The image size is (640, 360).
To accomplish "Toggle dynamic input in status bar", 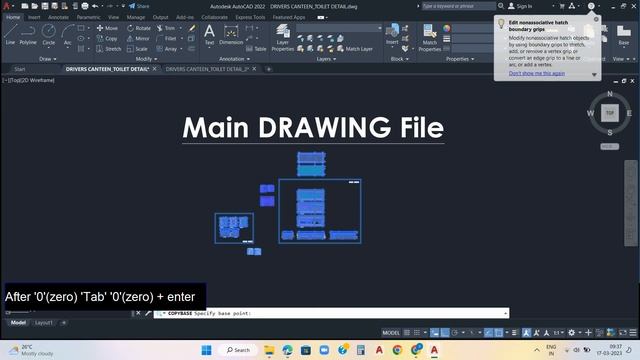I will tap(435, 333).
